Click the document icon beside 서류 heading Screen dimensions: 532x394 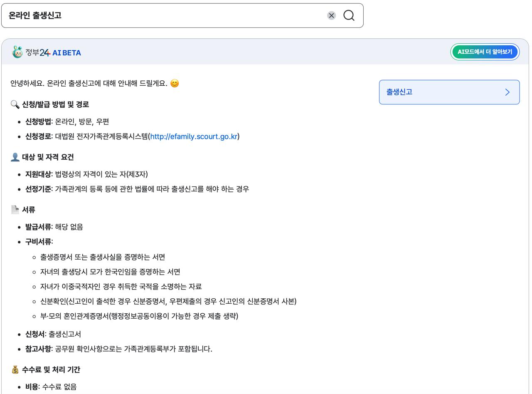coord(15,210)
